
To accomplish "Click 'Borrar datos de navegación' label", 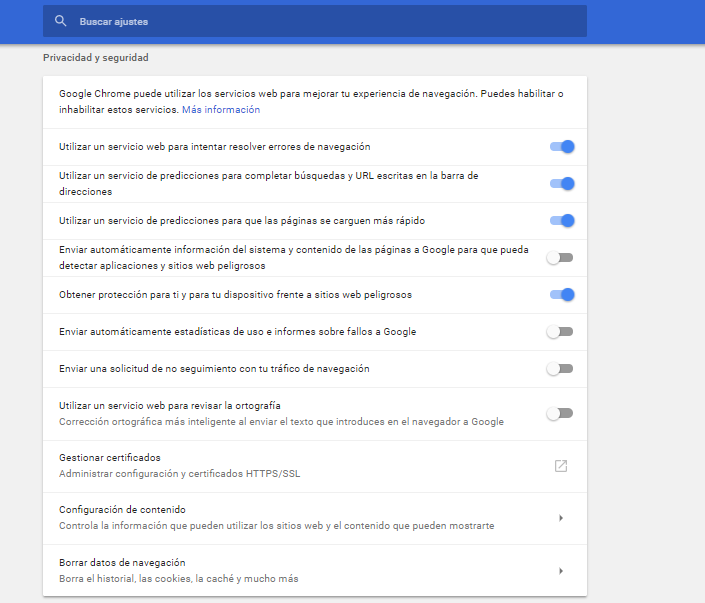I will (122, 563).
